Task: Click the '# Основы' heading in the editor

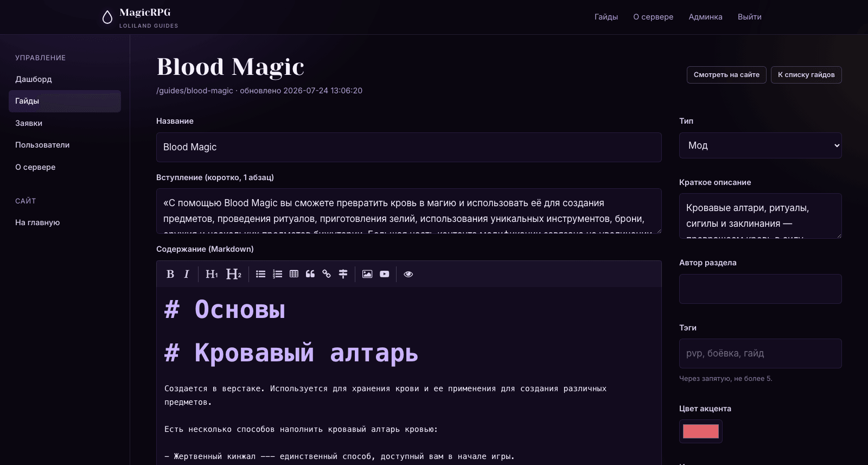Action: (x=225, y=309)
